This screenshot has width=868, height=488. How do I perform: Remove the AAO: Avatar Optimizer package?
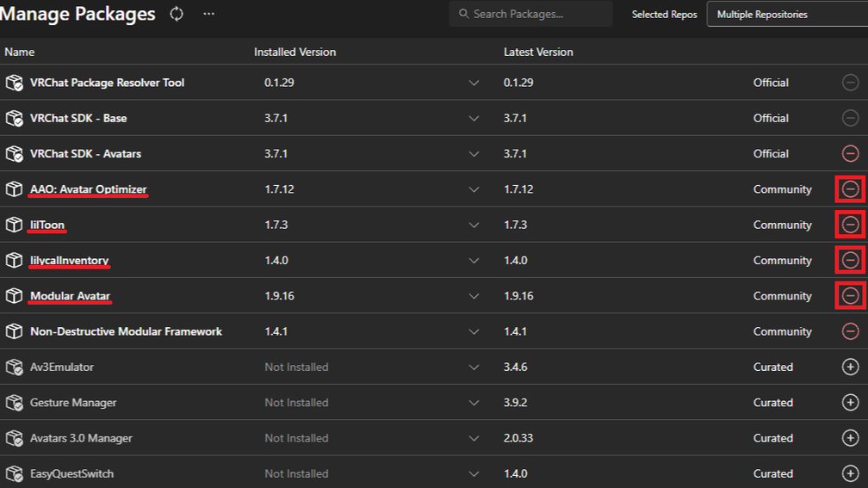click(850, 189)
